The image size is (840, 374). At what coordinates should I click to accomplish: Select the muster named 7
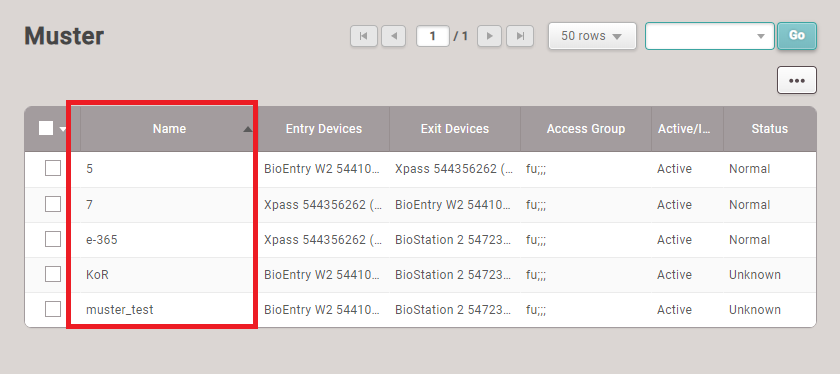point(89,205)
